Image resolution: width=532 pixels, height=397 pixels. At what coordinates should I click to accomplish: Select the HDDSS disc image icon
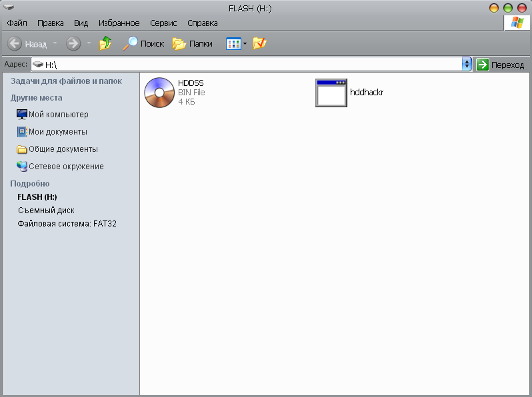point(159,93)
